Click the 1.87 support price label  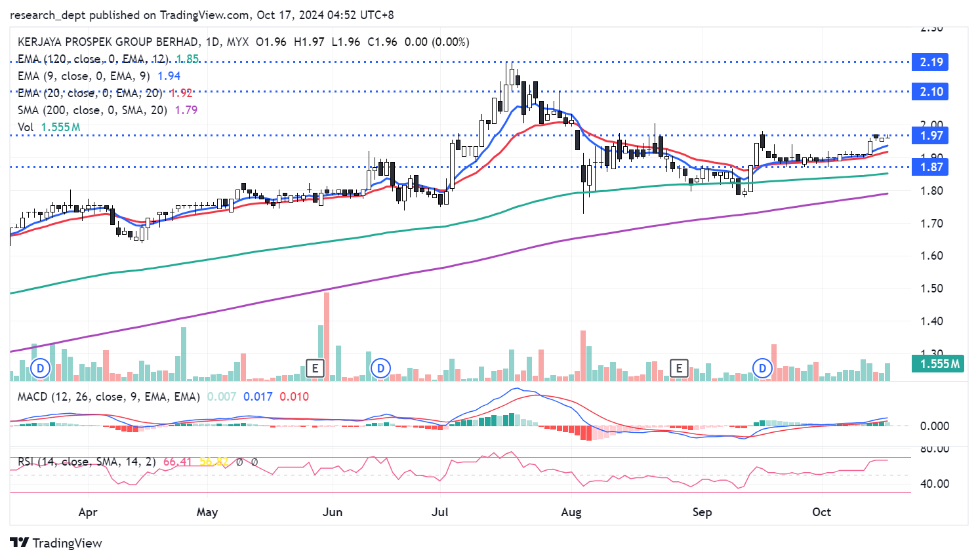tap(931, 167)
